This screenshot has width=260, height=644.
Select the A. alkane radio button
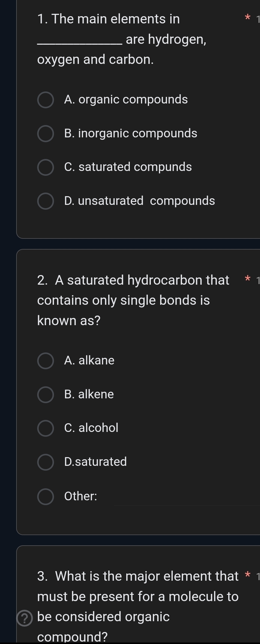[x=46, y=361]
